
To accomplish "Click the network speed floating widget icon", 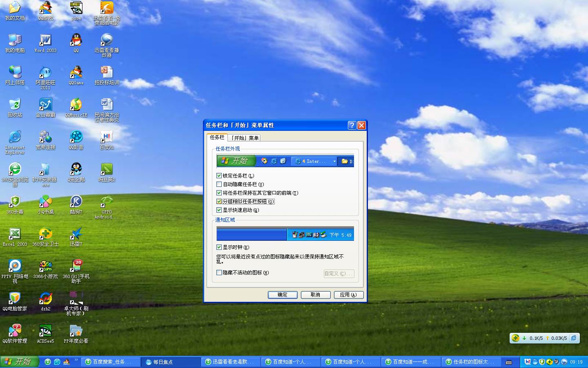I will click(x=516, y=338).
